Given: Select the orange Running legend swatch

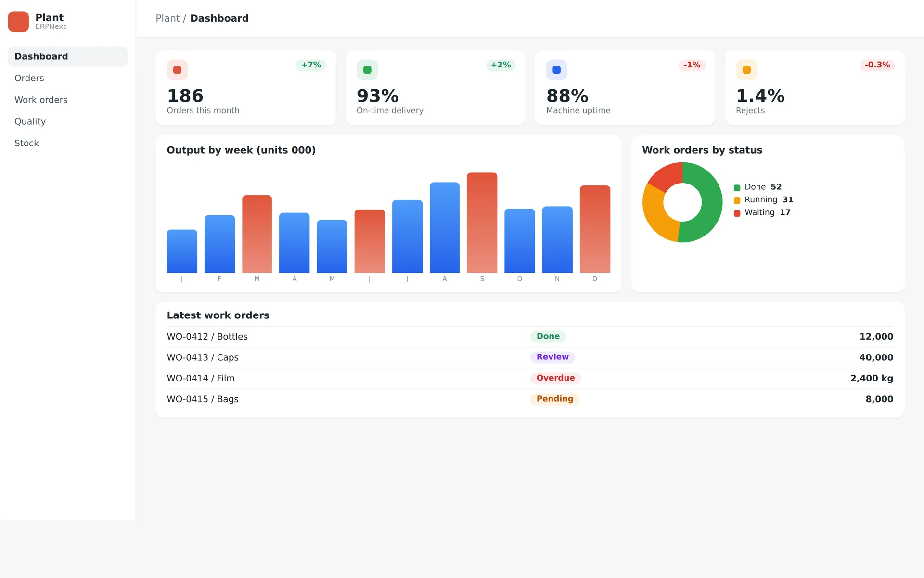Looking at the screenshot, I should point(737,200).
